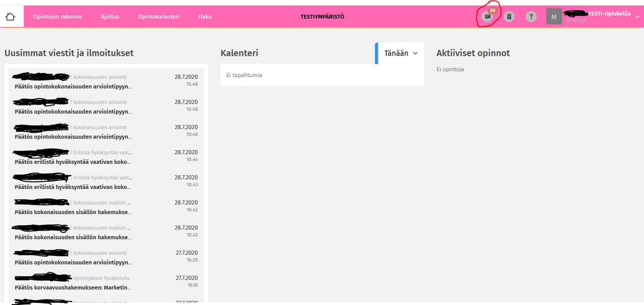The height and width of the screenshot is (305, 644).
Task: Open messages icon with 30 badge
Action: [x=487, y=16]
